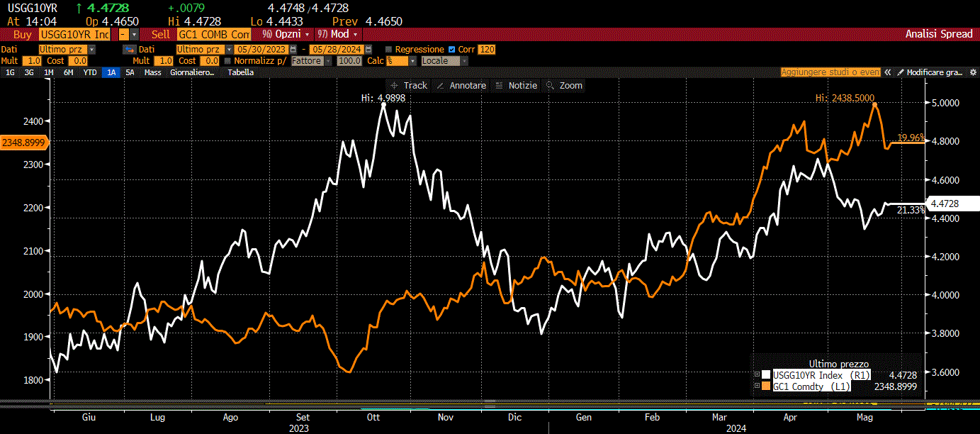The image size is (980, 434).
Task: Click the Sell GC1 COMB security field
Action: tap(214, 34)
